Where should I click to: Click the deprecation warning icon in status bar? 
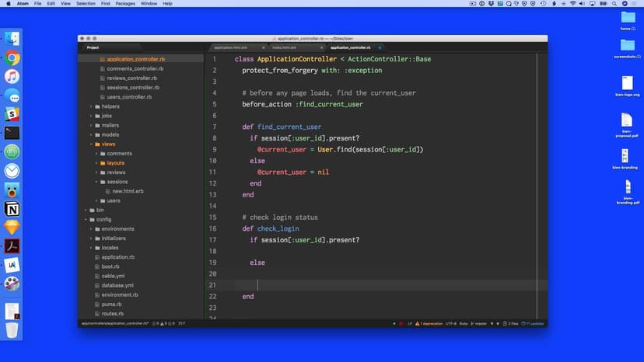tap(418, 323)
